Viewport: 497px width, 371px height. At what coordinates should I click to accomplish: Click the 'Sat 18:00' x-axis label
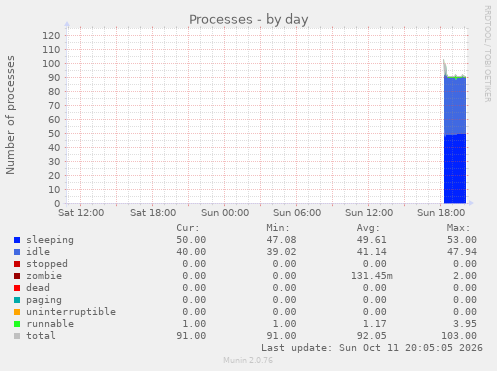[153, 213]
